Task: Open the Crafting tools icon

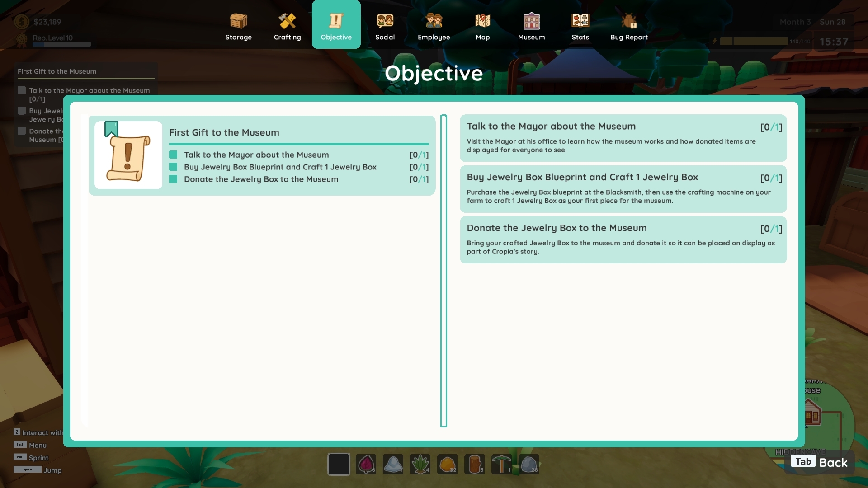Action: tap(287, 21)
